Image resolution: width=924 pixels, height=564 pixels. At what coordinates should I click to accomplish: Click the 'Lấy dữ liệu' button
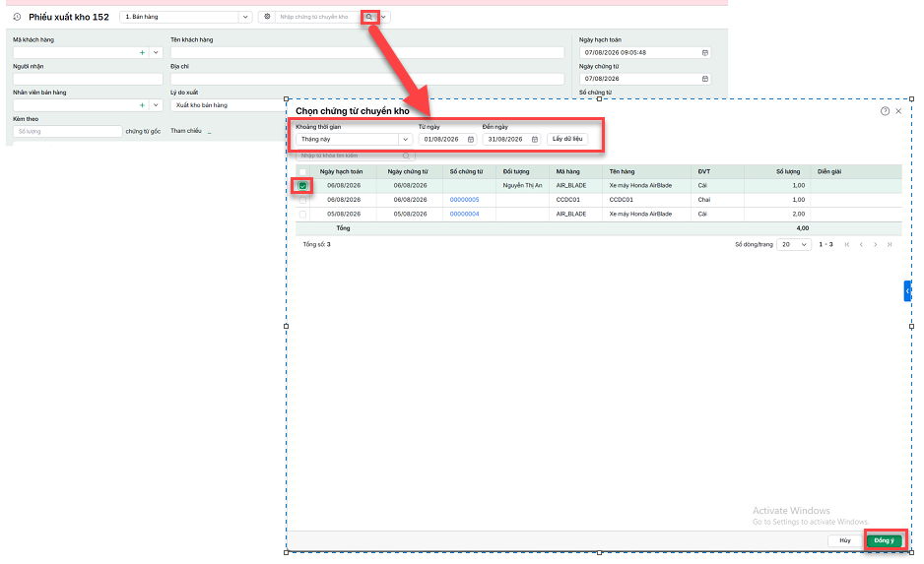[566, 139]
